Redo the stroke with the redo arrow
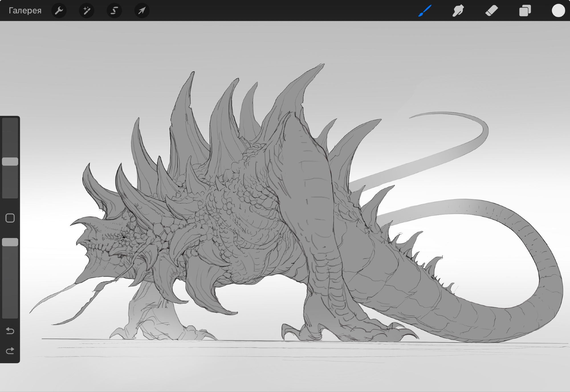This screenshot has height=392, width=570. 10,351
